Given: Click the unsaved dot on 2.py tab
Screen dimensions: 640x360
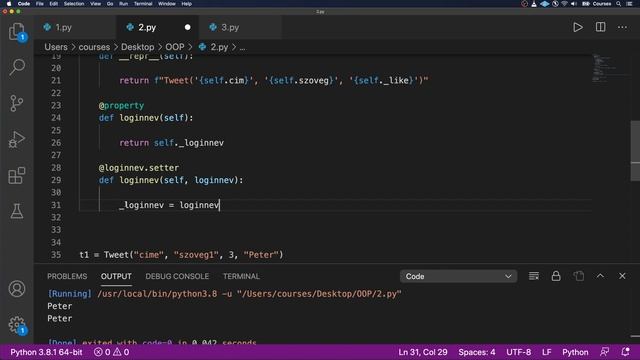Looking at the screenshot, I should 187,27.
